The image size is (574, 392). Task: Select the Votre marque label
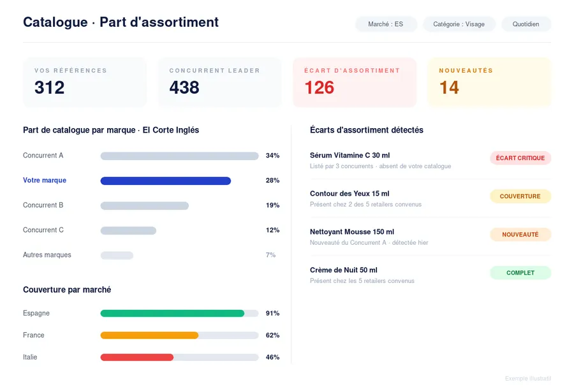coord(45,180)
